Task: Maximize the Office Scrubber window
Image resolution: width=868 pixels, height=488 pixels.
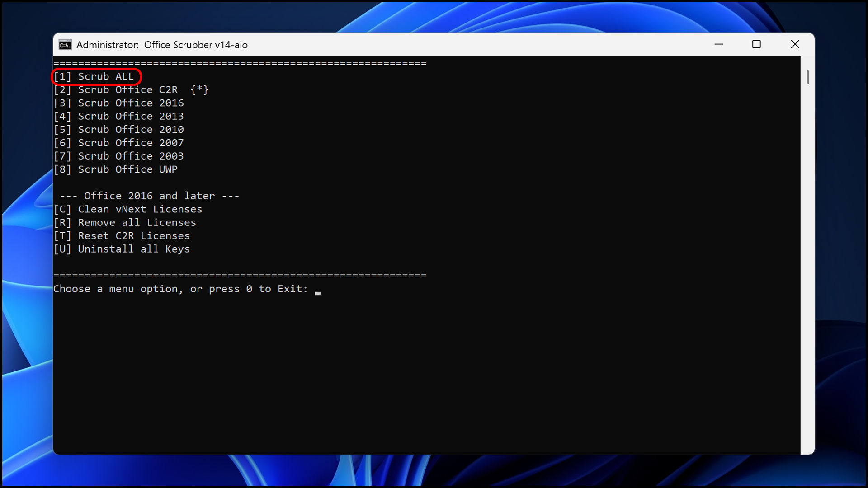Action: pos(756,44)
